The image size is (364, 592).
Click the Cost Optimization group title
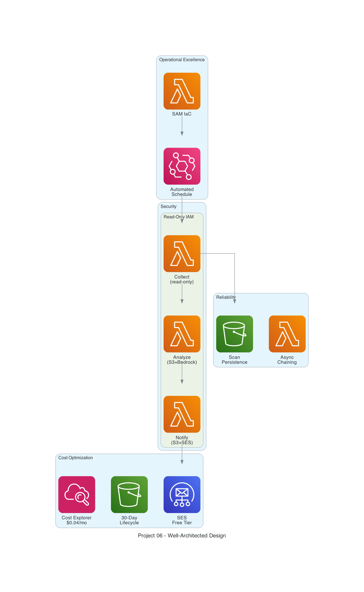tap(75, 458)
